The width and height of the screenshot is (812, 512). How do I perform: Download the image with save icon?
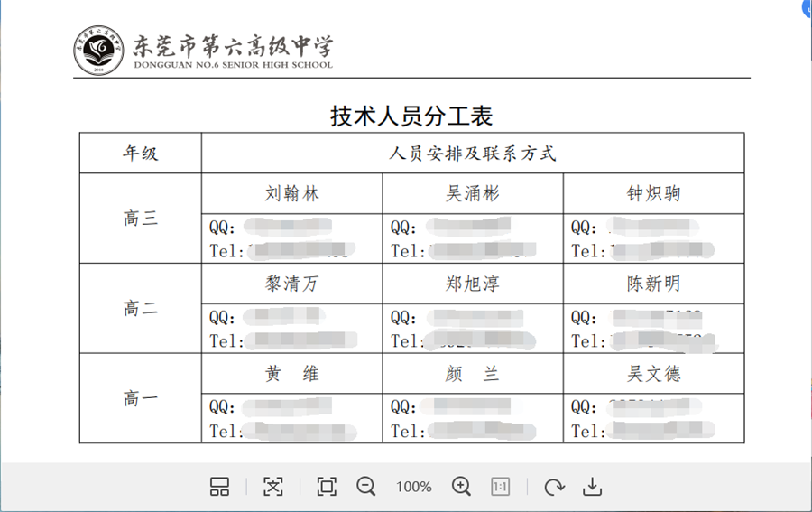click(x=592, y=487)
